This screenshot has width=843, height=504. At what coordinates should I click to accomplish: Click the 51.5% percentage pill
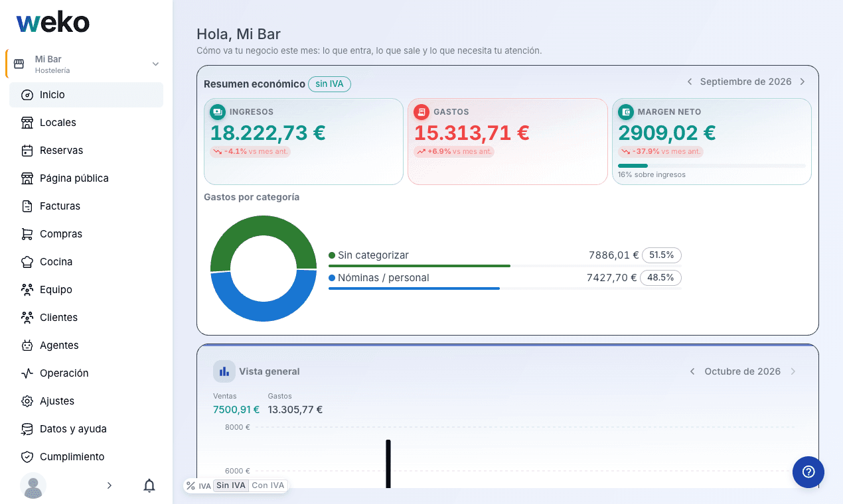point(661,255)
